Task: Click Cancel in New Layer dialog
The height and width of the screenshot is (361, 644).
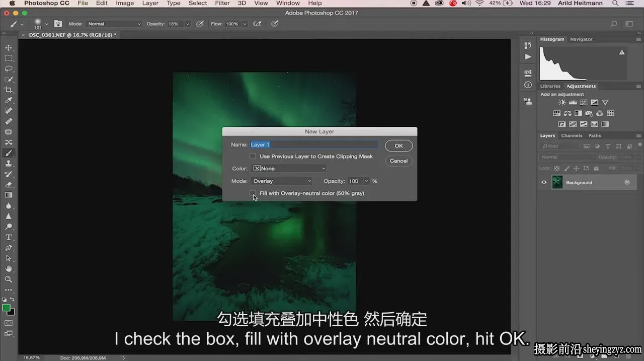Action: click(399, 161)
